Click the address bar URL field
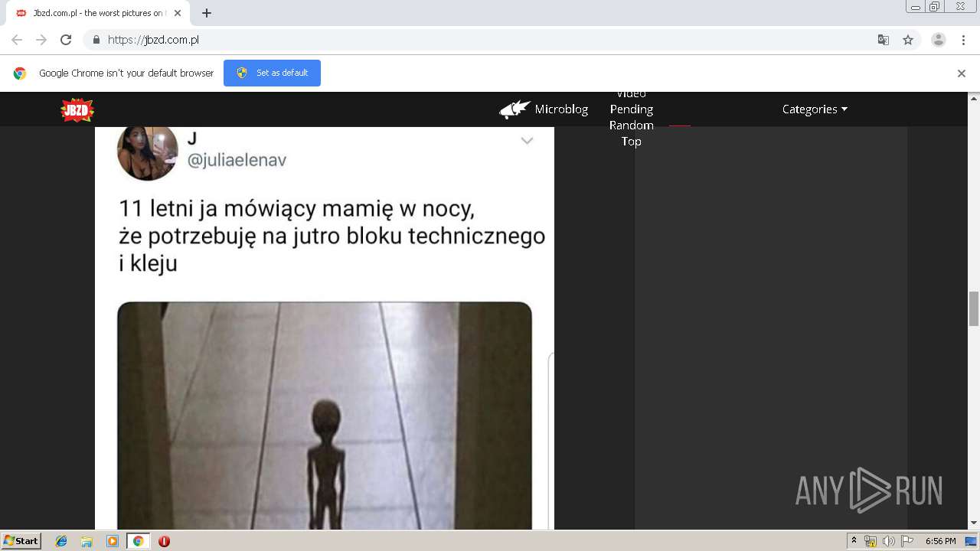 point(490,40)
